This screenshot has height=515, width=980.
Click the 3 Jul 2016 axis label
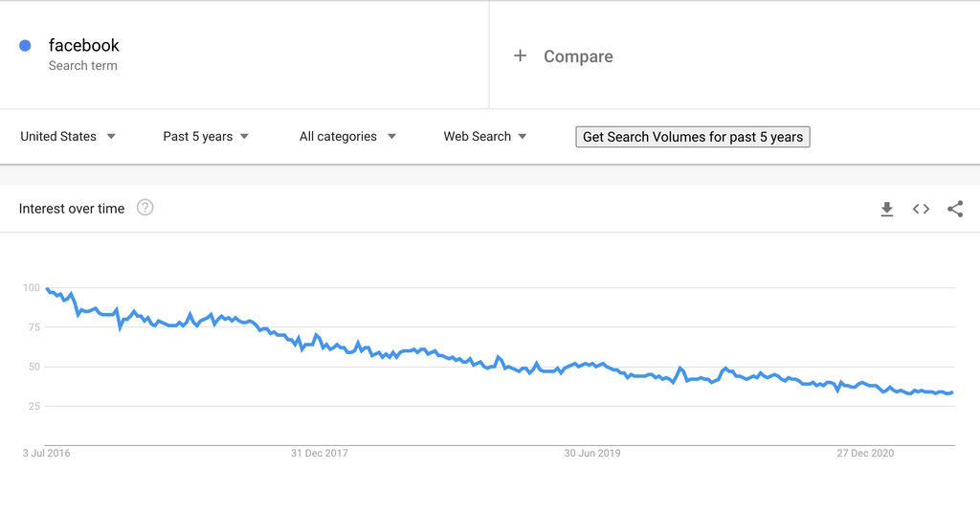click(x=46, y=453)
